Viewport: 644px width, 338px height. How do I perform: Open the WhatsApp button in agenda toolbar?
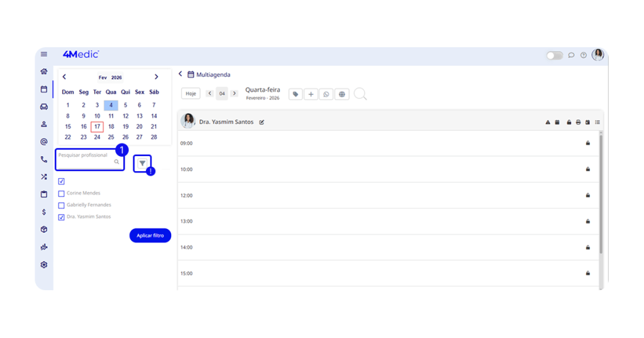point(326,94)
